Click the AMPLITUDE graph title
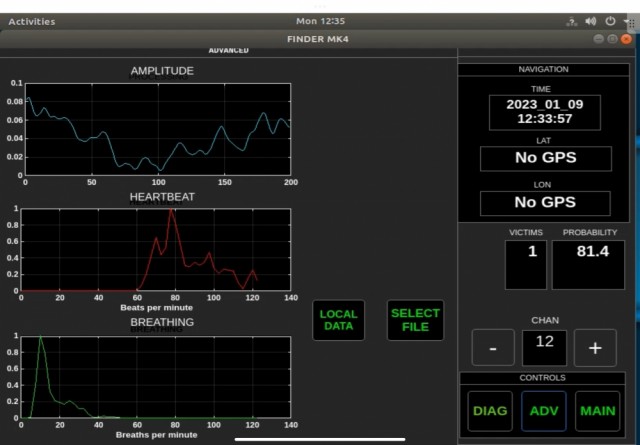The image size is (640, 445). coord(162,71)
